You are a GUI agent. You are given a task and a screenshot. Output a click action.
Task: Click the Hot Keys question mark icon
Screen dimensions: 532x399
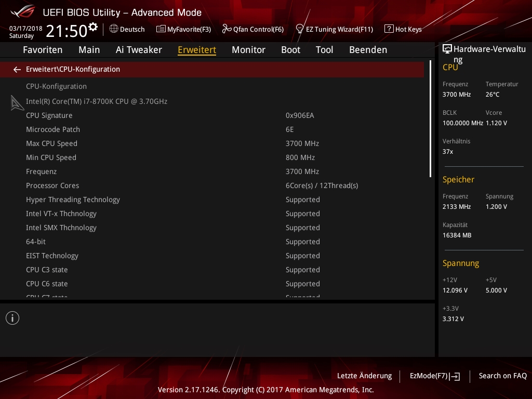pos(389,29)
